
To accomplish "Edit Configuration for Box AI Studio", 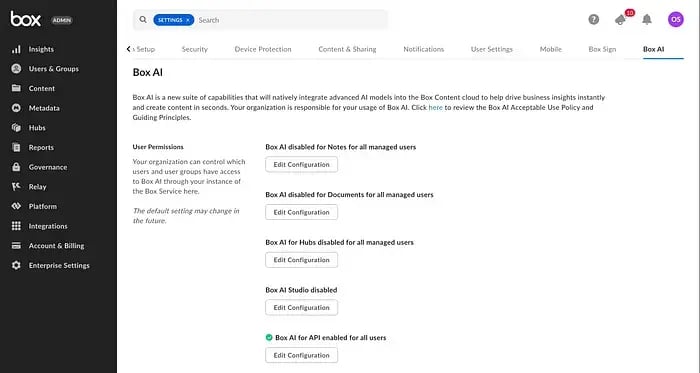I will click(301, 308).
